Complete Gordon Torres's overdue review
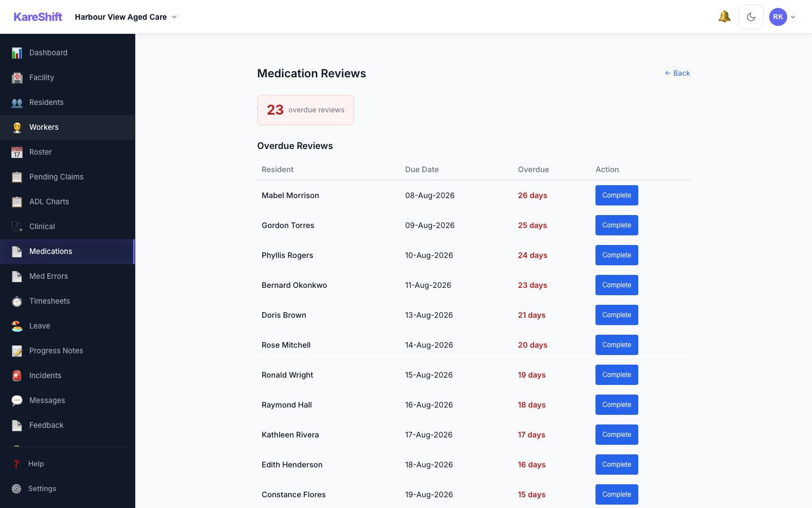Image resolution: width=812 pixels, height=508 pixels. (617, 225)
